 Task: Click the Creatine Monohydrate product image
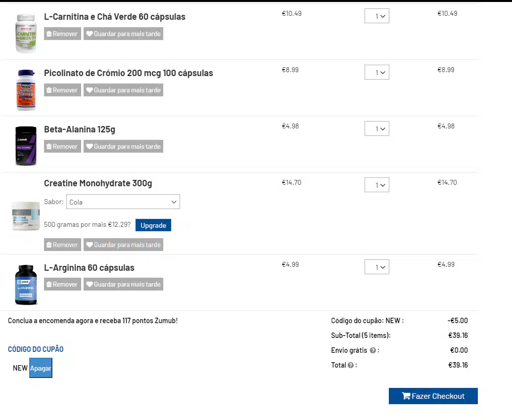click(26, 216)
